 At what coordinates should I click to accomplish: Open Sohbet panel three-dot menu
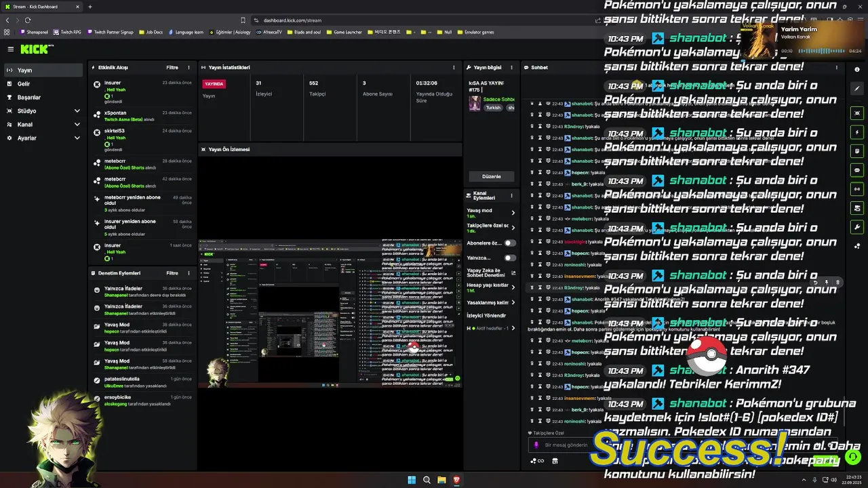[837, 67]
